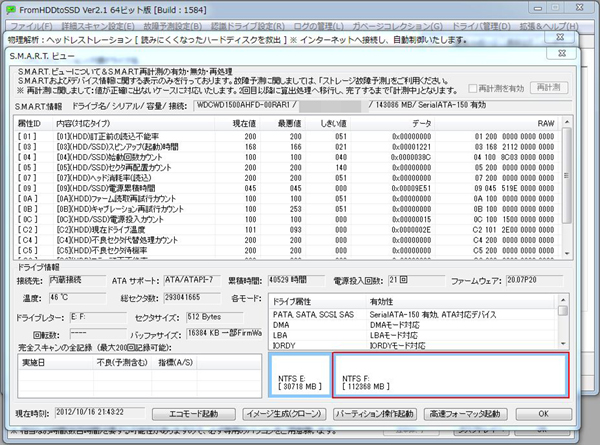
Task: Click the しきい値 column header
Action: click(328, 124)
